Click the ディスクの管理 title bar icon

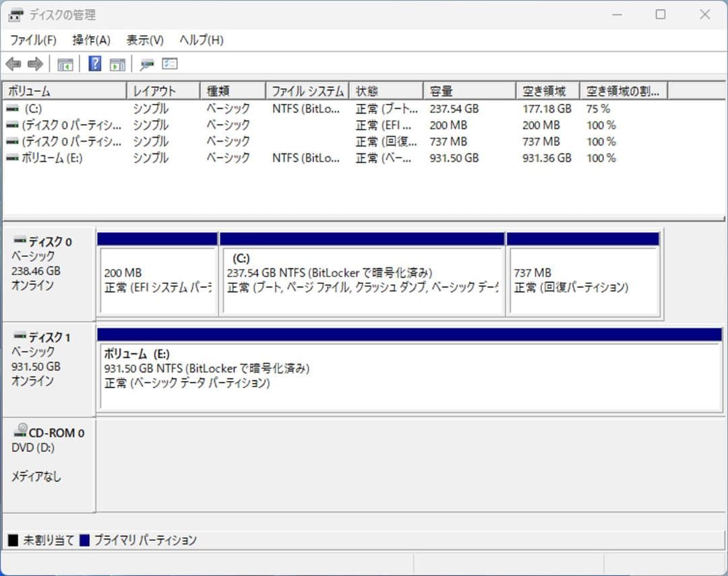[x=15, y=14]
